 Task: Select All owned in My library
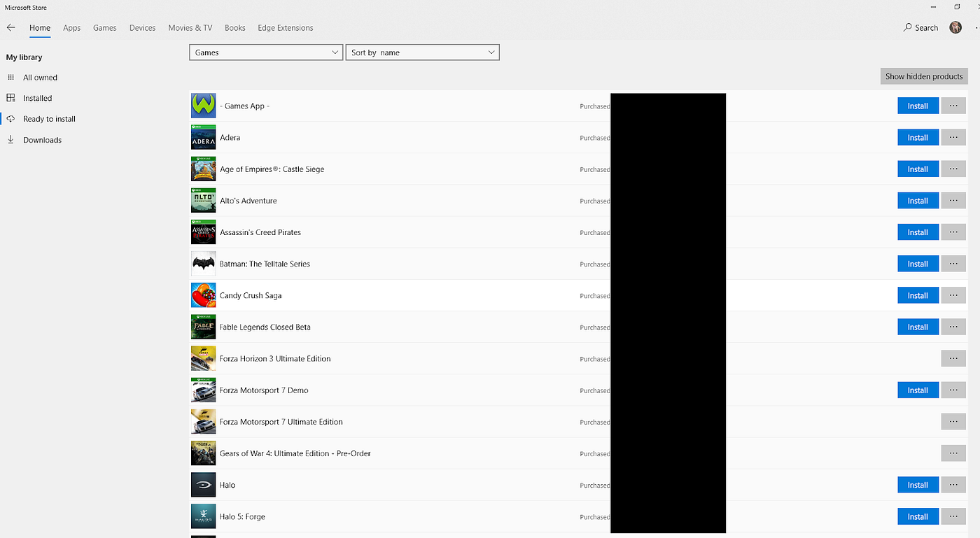40,78
